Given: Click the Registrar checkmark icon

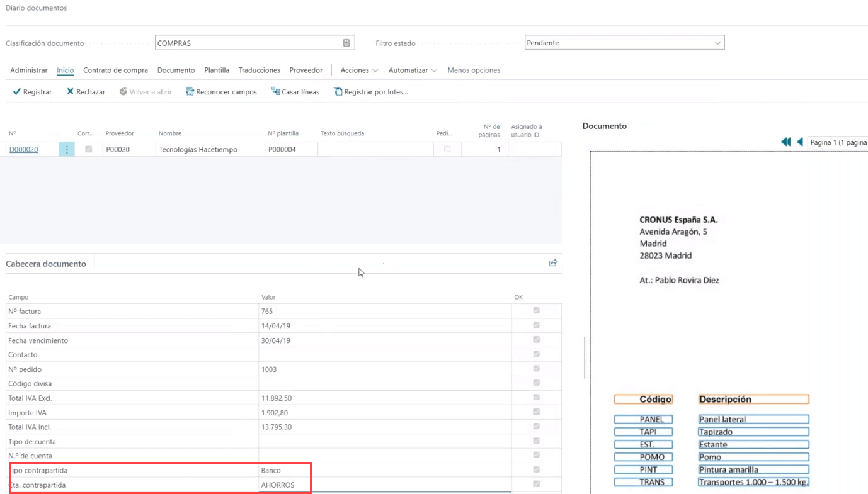Looking at the screenshot, I should [x=17, y=92].
